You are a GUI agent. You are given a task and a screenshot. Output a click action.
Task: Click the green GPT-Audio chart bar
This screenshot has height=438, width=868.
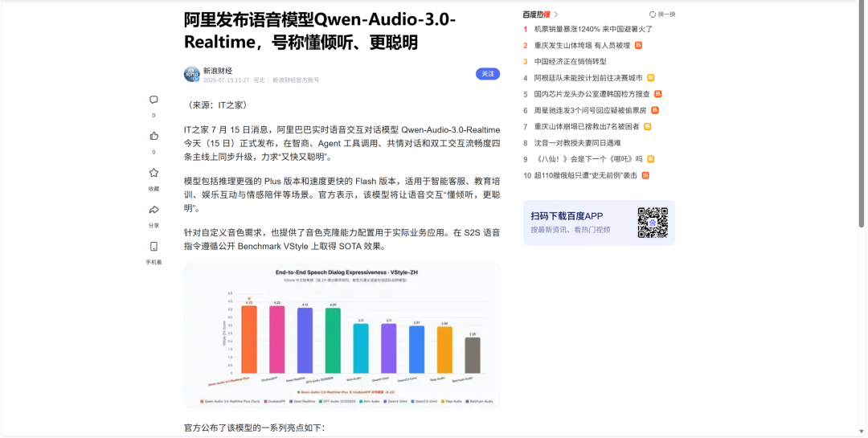[x=333, y=341]
